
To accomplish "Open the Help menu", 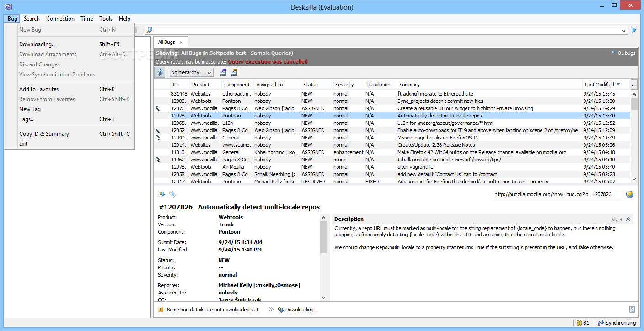I will pos(124,19).
